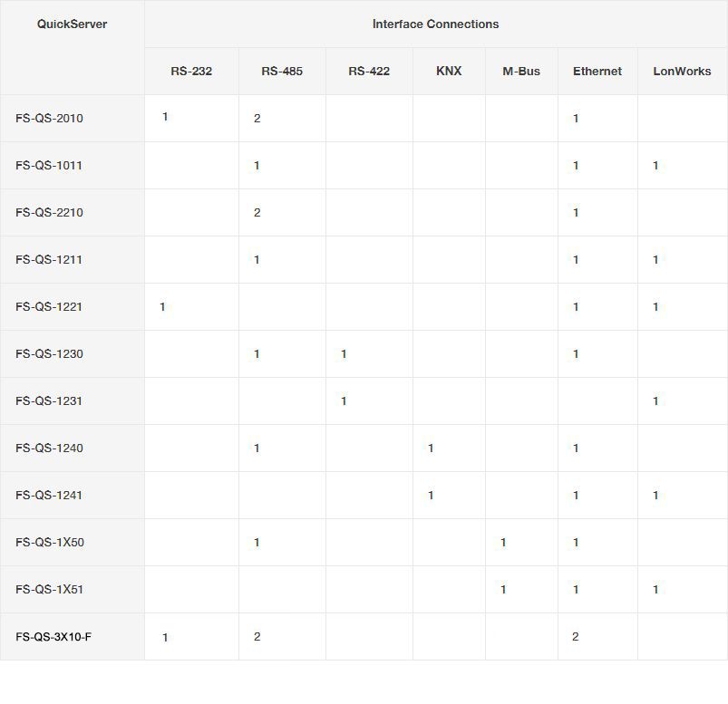Viewport: 728px width, 704px height.
Task: Click FS-QS-3X10-F RS-232 value 1
Action: [165, 638]
